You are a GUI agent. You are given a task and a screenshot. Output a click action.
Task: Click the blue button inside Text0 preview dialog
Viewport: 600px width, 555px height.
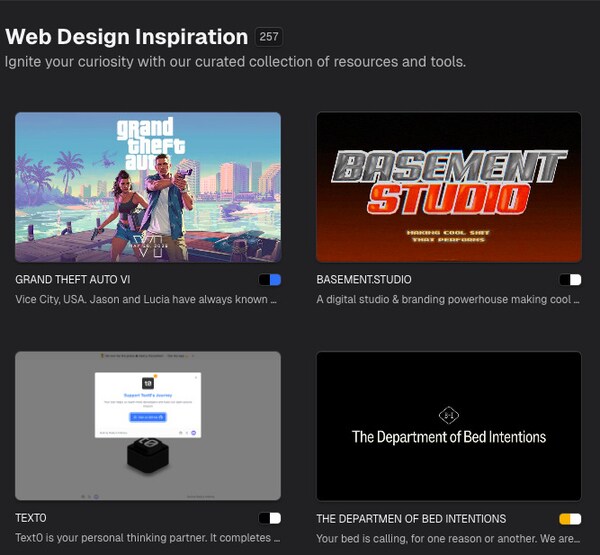coord(148,416)
